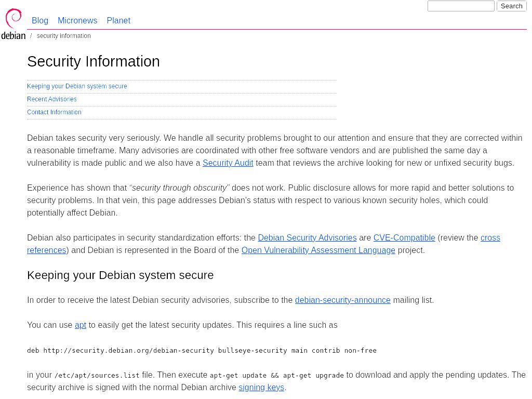The width and height of the screenshot is (532, 399).
Task: Click the 'Keeping your Debian system secure' heading
Action: click(x=121, y=275)
